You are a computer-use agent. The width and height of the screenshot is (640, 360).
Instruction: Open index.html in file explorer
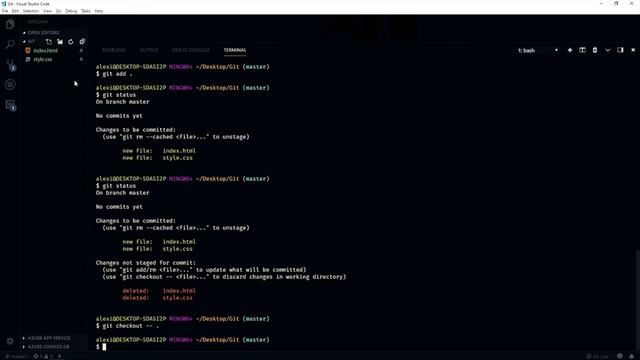pos(45,51)
